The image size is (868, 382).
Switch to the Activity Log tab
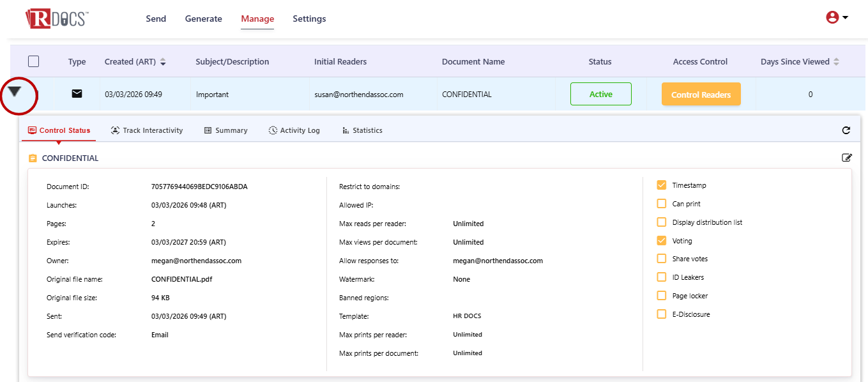click(x=294, y=130)
